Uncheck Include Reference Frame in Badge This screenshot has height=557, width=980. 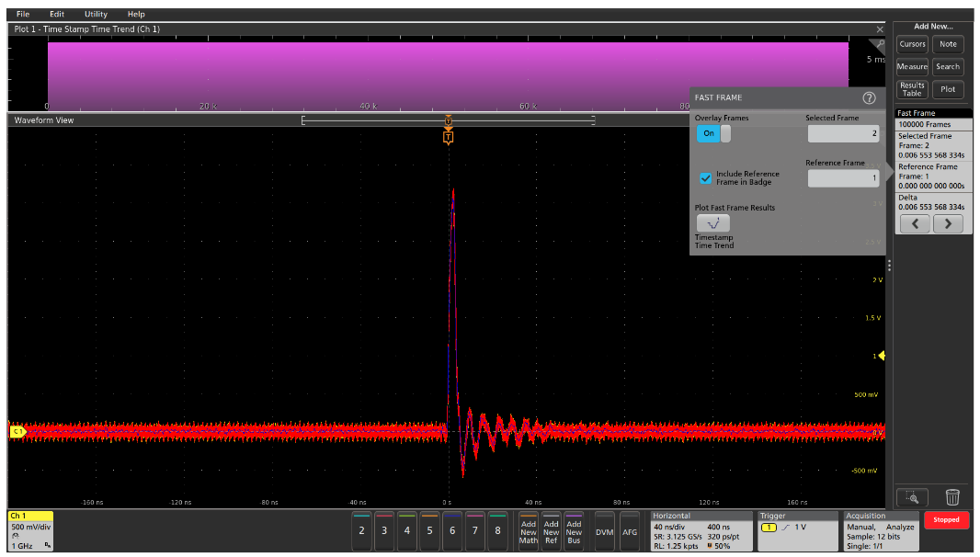coord(705,177)
